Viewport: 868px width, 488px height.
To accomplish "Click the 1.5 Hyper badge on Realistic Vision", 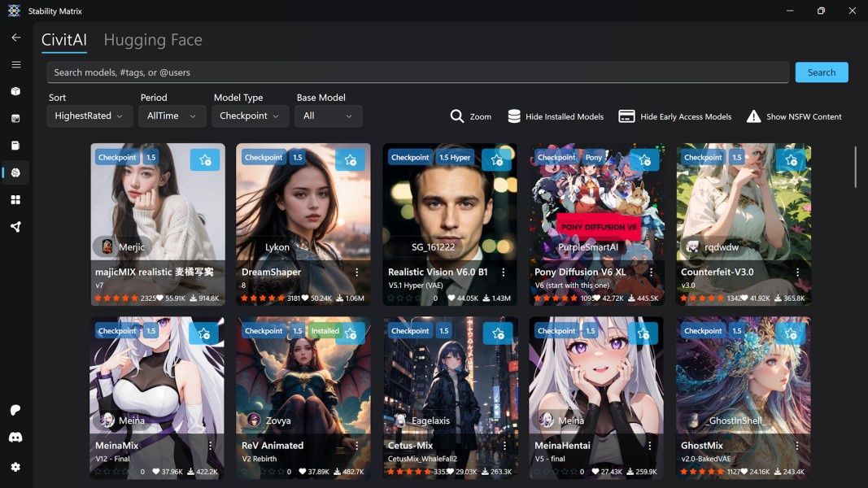I will tap(455, 157).
